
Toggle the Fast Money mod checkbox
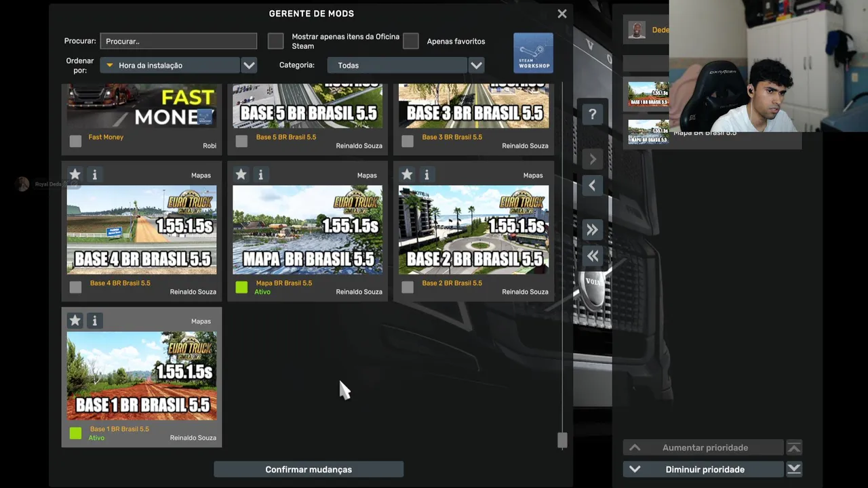click(75, 141)
